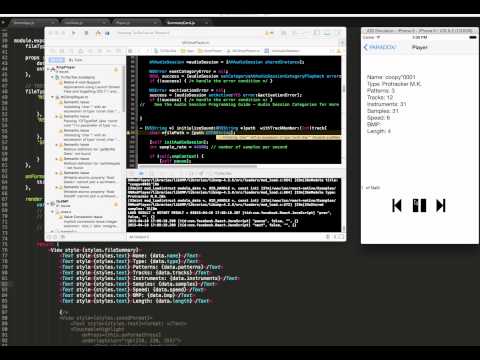The width and height of the screenshot is (480, 360).
Task: Collapse the first file group in issue navigator
Action: click(53, 77)
